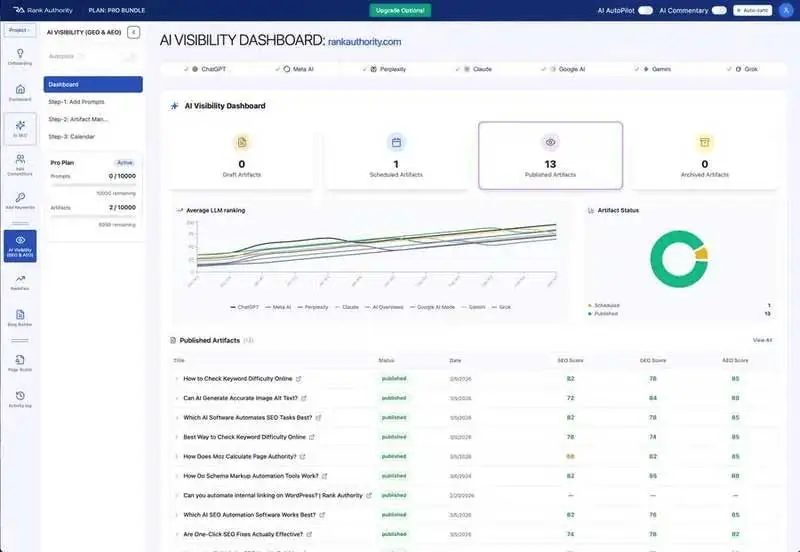
Task: Go to Step-2: Artifact Manager
Action: [78, 119]
